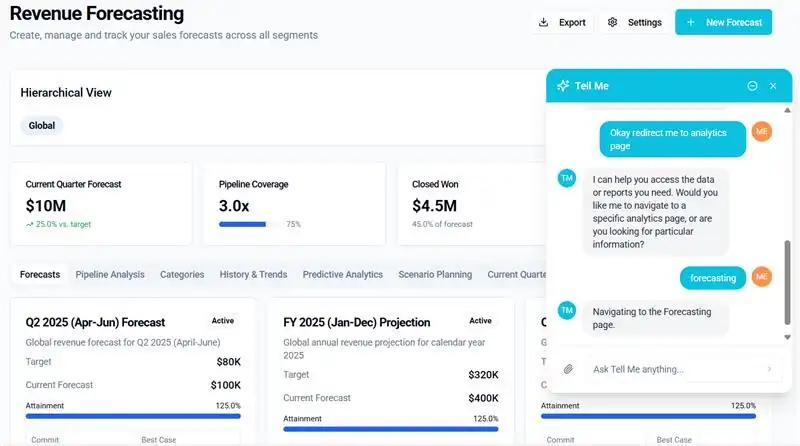The image size is (800, 446).
Task: Click the orange ME avatar beside forecasting
Action: click(x=762, y=277)
